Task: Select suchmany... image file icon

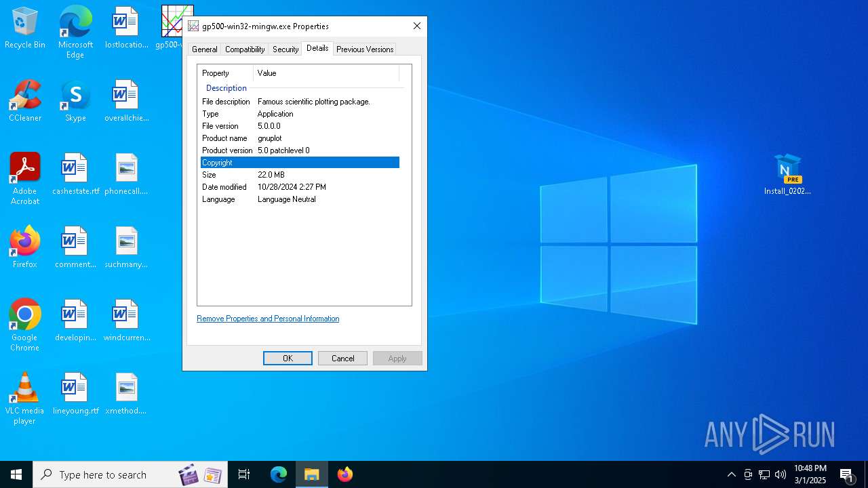Action: (126, 247)
